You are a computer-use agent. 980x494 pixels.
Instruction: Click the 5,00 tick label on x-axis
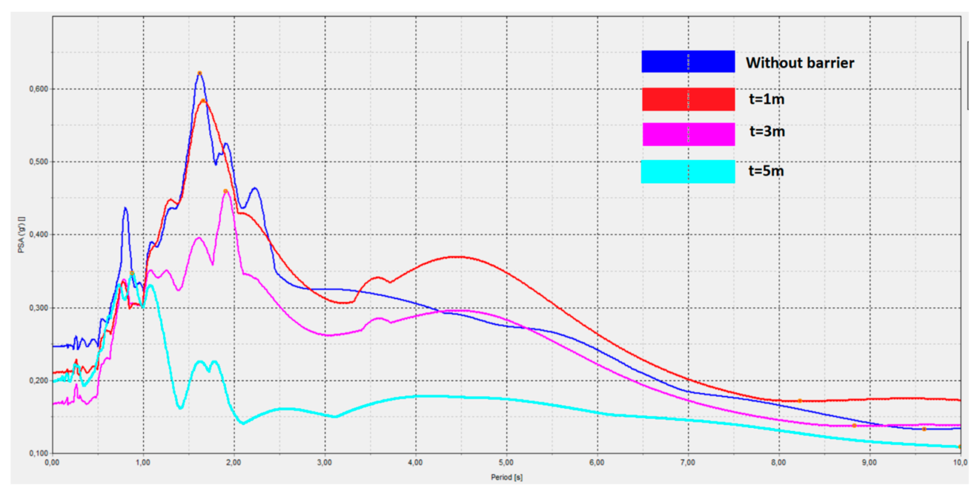[506, 463]
